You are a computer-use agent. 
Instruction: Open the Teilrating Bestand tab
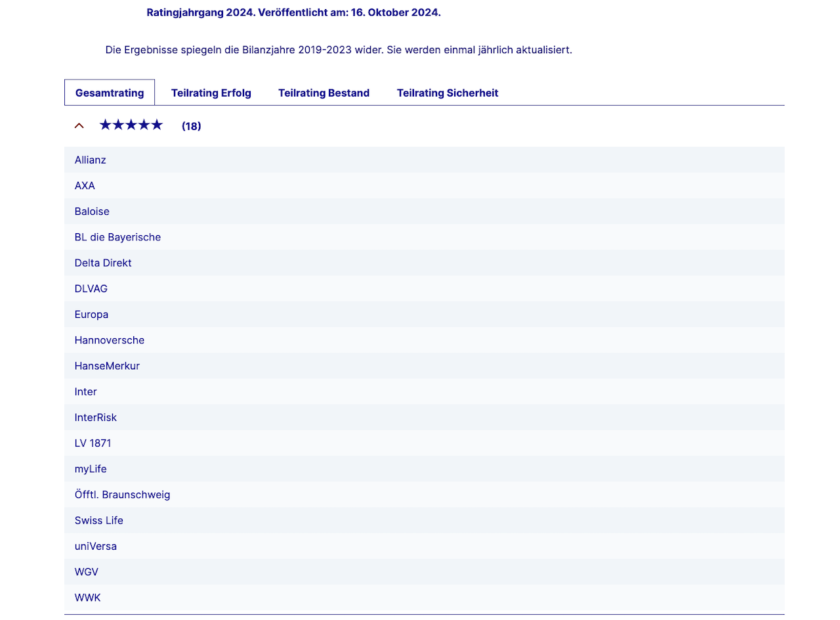coord(324,93)
